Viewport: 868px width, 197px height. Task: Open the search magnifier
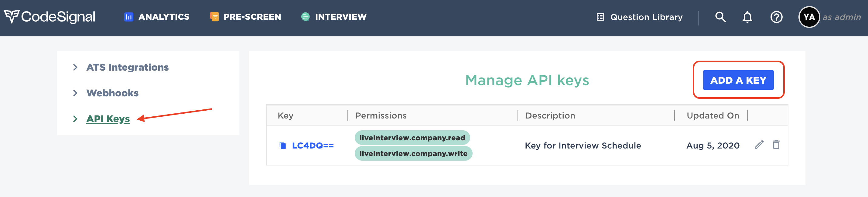720,17
